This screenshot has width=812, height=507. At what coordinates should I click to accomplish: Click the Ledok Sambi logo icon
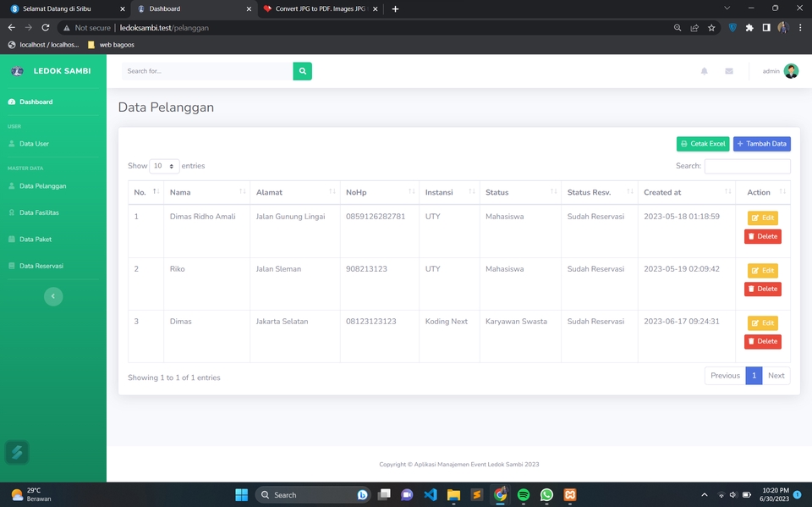(17, 71)
